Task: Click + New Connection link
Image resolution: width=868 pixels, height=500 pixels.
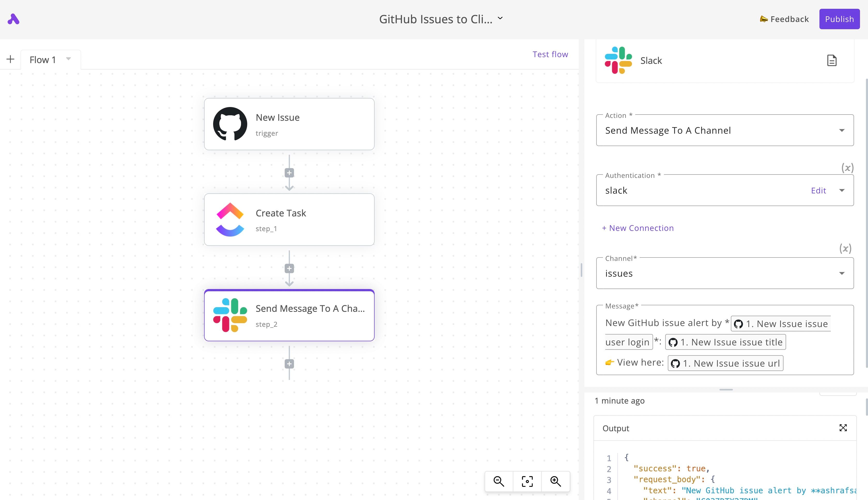Action: pyautogui.click(x=638, y=228)
